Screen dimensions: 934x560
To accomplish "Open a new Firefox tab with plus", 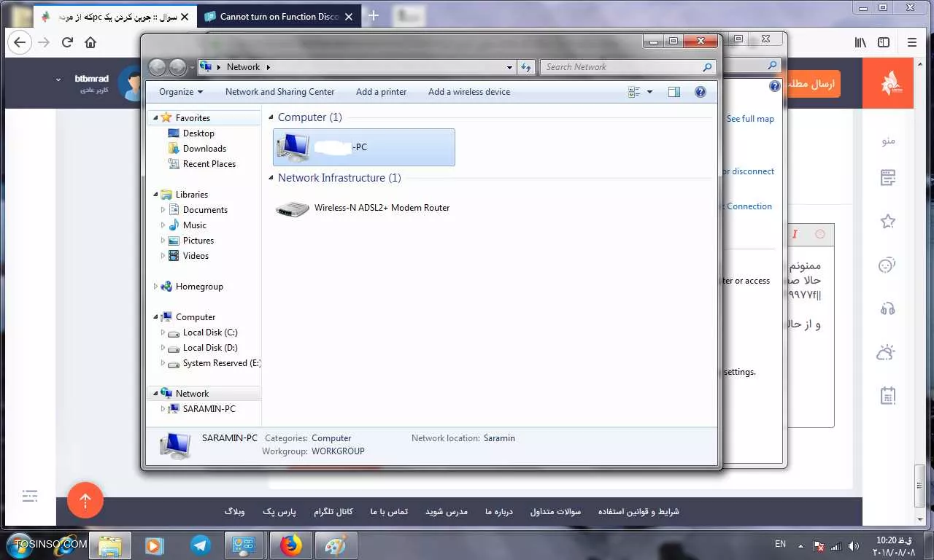I will click(373, 16).
